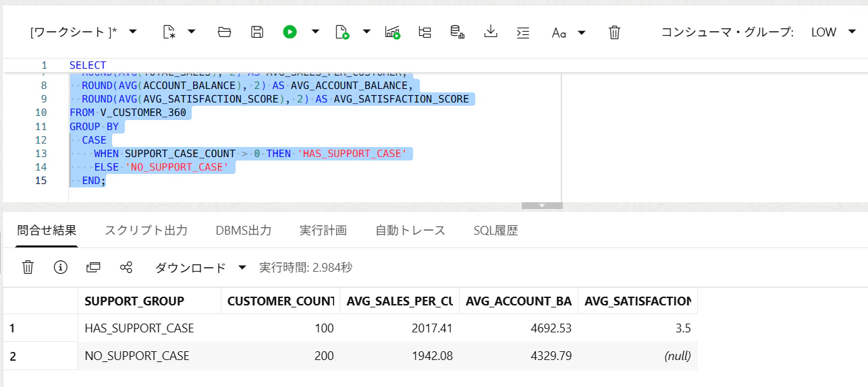The image size is (868, 387).
Task: Click the info icon in the results toolbar
Action: (61, 268)
